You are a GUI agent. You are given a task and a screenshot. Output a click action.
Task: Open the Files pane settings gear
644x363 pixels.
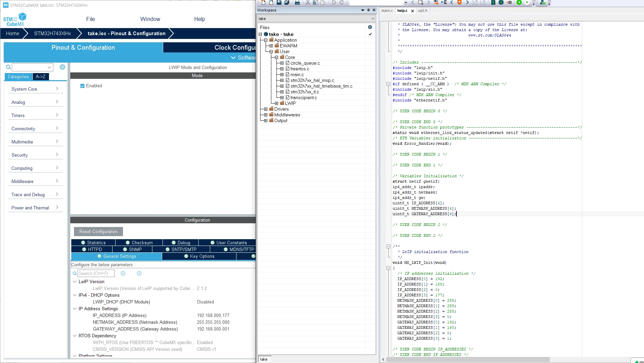coord(370,27)
